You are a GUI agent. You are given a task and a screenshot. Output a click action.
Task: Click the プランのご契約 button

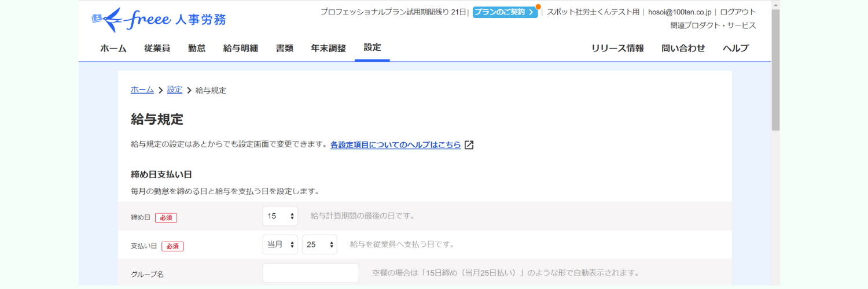[x=505, y=12]
